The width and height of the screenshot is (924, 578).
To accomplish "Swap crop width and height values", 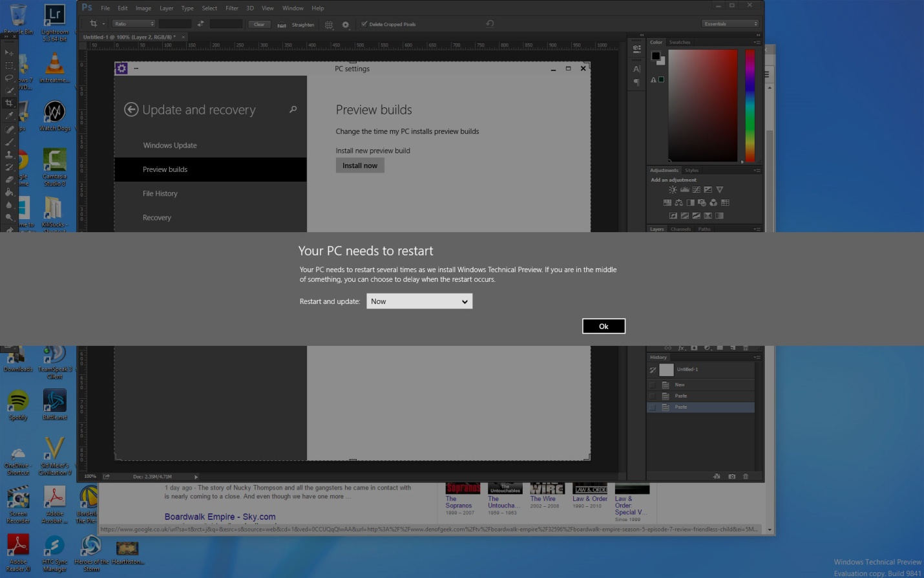I will point(200,24).
